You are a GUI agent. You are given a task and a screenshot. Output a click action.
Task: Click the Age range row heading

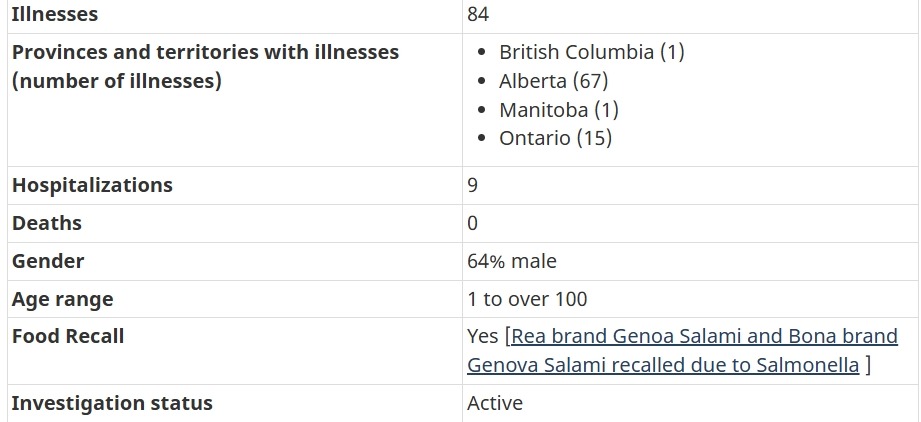62,299
